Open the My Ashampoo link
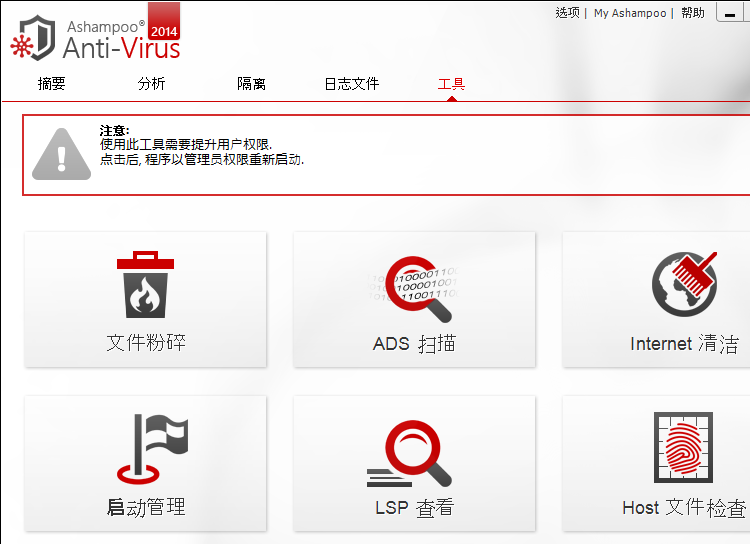The image size is (750, 544). (x=629, y=13)
